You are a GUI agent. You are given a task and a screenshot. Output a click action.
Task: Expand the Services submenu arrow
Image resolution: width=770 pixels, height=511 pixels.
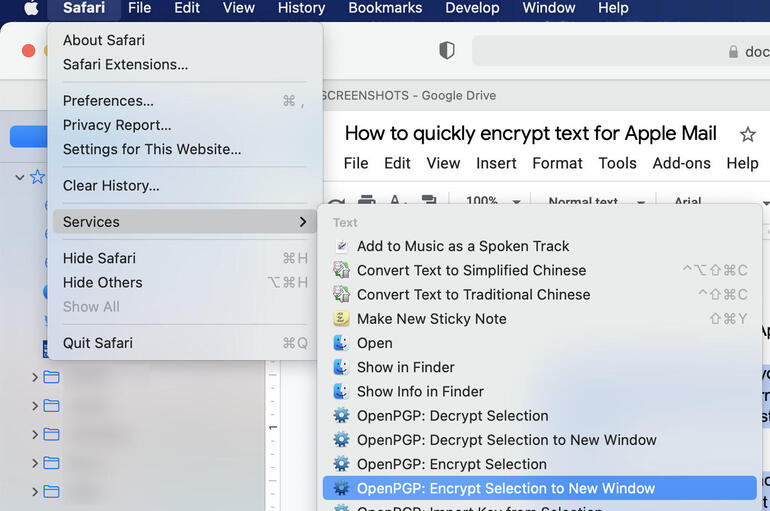(302, 222)
